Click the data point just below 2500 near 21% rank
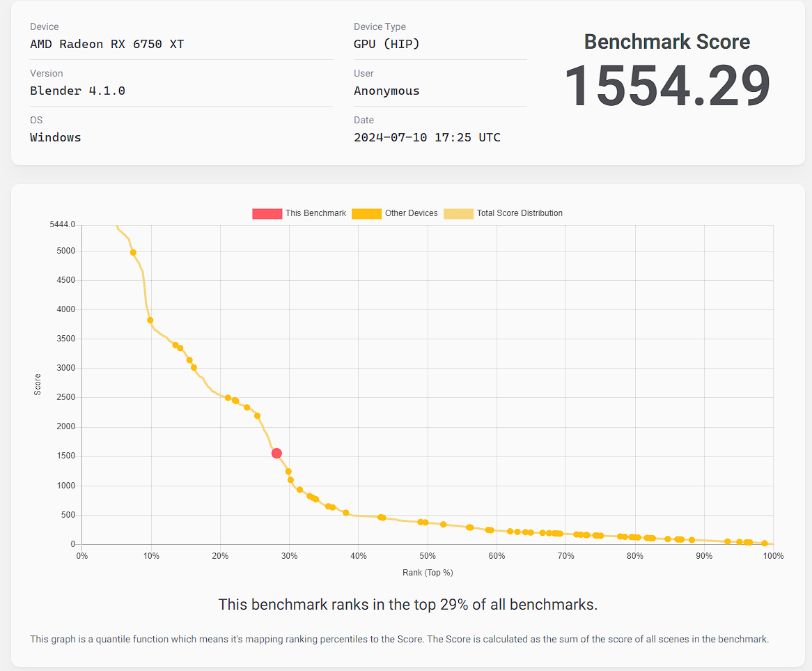 point(228,398)
